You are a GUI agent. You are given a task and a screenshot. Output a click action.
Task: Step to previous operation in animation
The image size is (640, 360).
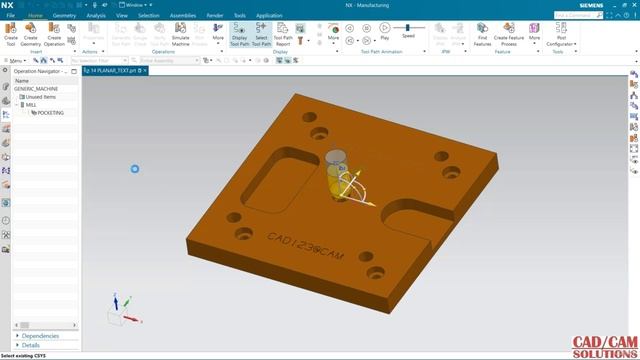349,40
